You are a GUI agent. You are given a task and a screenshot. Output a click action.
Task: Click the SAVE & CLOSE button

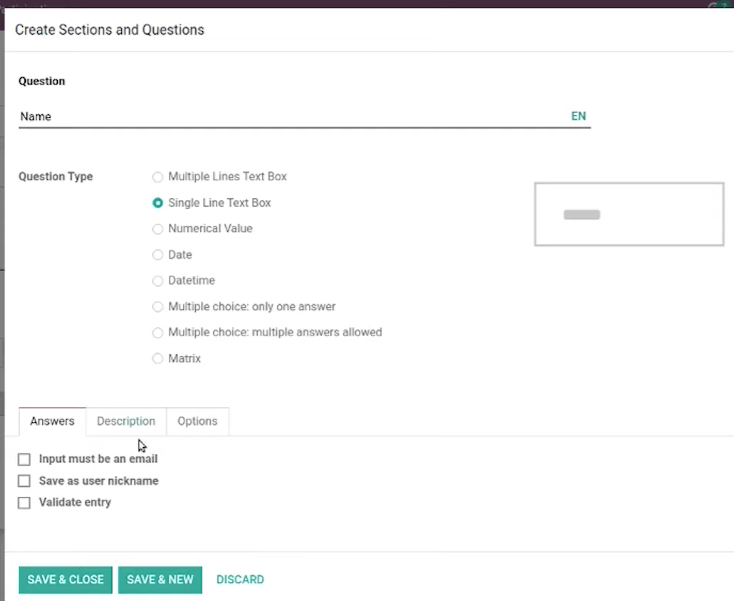(x=66, y=579)
